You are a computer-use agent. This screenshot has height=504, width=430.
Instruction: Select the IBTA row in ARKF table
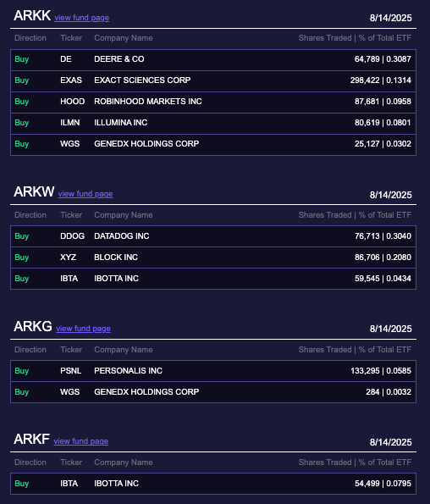coord(213,484)
